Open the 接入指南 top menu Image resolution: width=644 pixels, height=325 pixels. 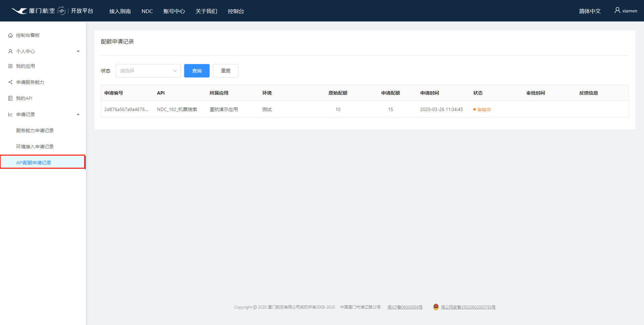point(120,11)
